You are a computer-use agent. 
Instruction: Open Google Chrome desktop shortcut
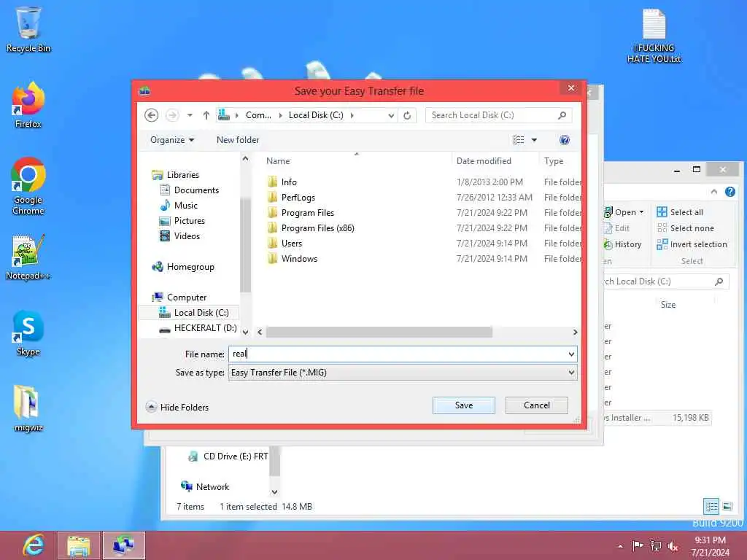pyautogui.click(x=28, y=186)
